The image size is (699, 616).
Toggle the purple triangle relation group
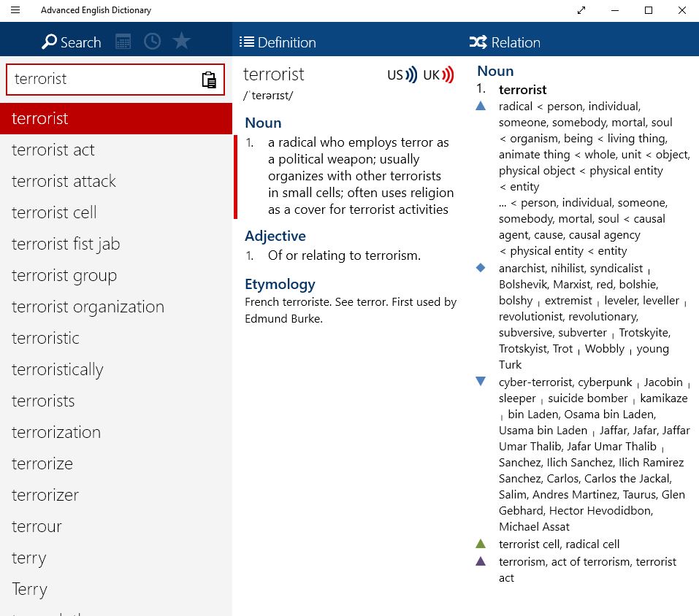click(x=480, y=561)
